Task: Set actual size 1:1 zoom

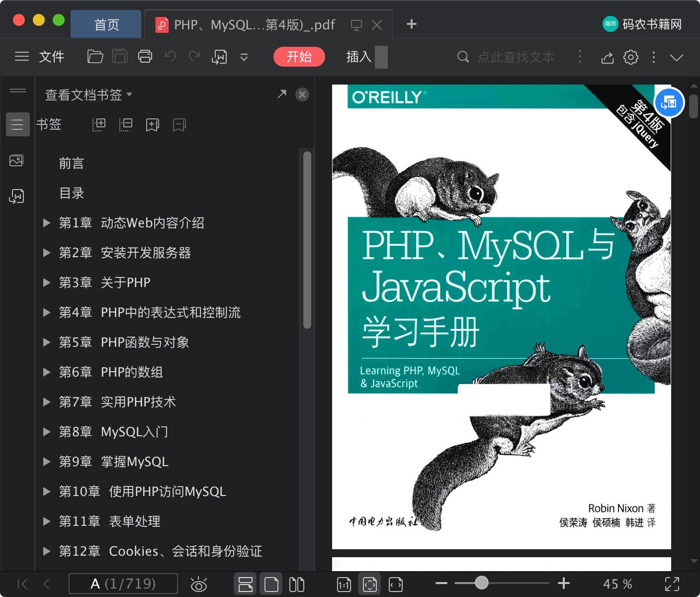Action: click(x=344, y=584)
